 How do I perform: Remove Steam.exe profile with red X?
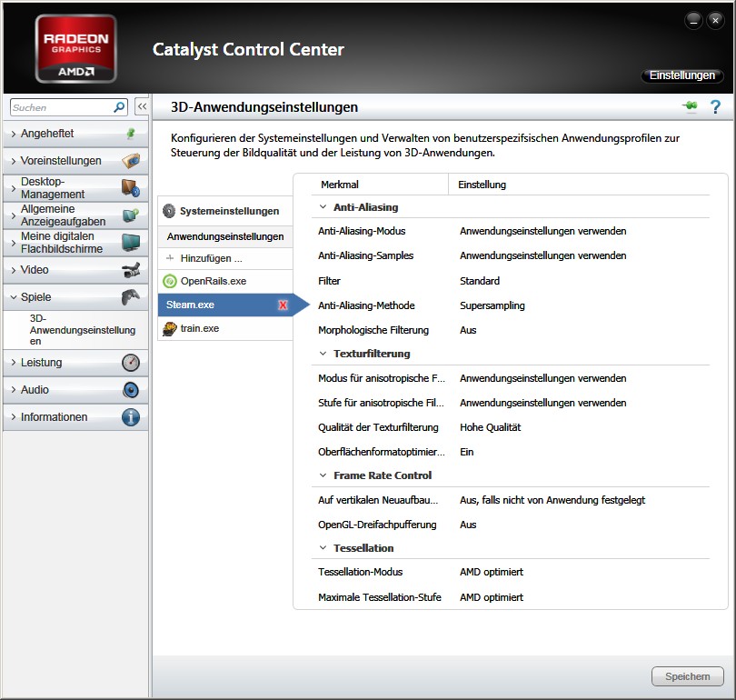[x=283, y=305]
